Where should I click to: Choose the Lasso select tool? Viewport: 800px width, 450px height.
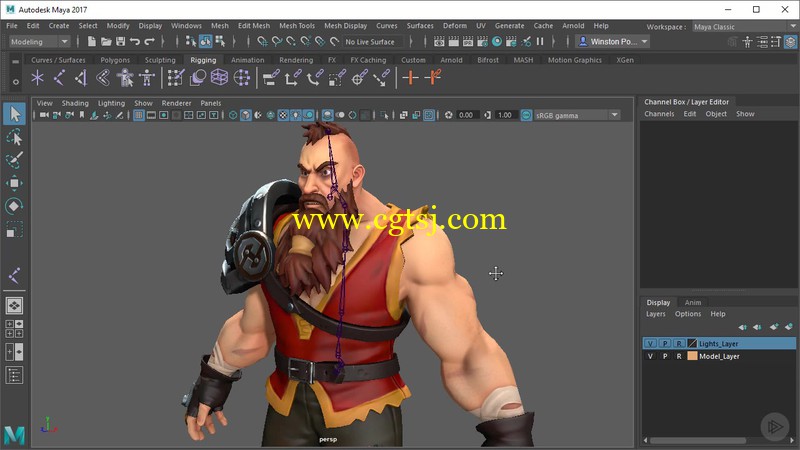pyautogui.click(x=14, y=137)
